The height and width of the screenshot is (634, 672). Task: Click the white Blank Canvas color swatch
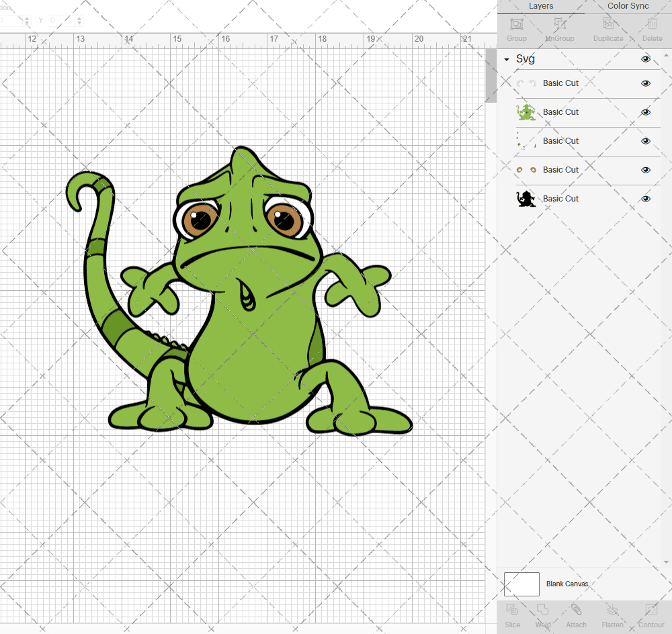click(521, 584)
